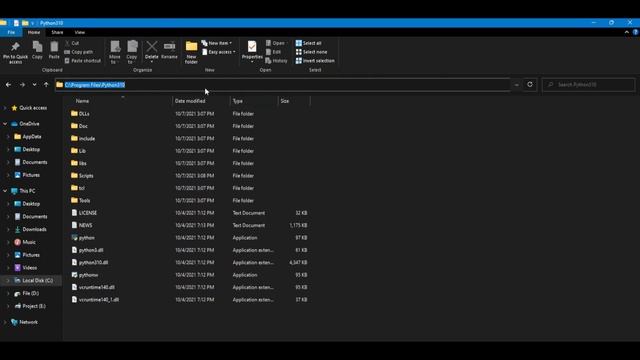Open AppData under OneDrive
The width and height of the screenshot is (640, 360).
[x=27, y=137]
